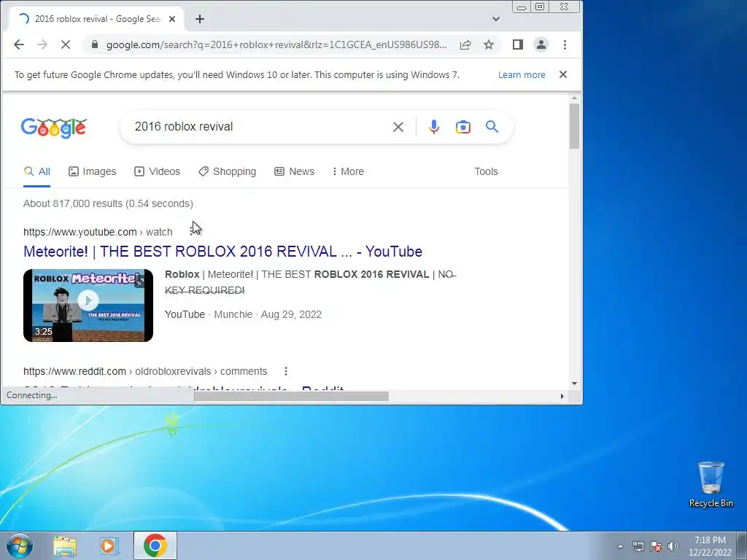
Task: Click the address bar URL
Action: click(x=276, y=44)
